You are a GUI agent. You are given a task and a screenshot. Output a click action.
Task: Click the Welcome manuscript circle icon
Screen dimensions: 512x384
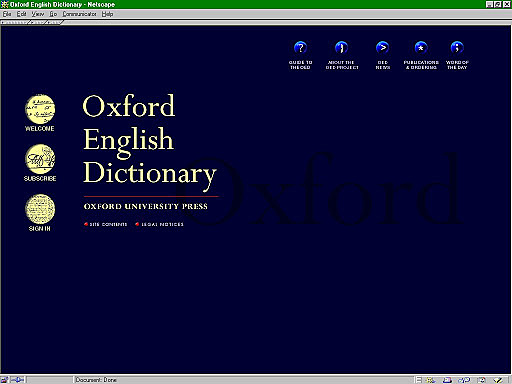click(x=40, y=109)
